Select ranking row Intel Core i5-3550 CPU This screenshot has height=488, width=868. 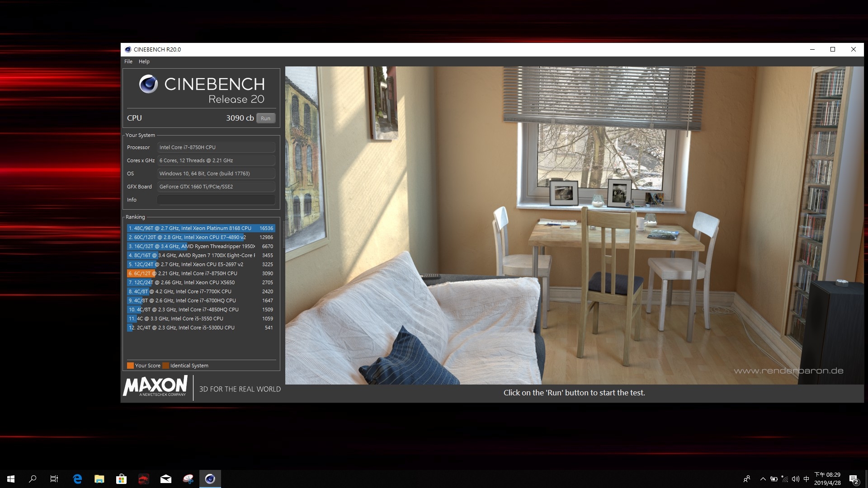pyautogui.click(x=201, y=319)
